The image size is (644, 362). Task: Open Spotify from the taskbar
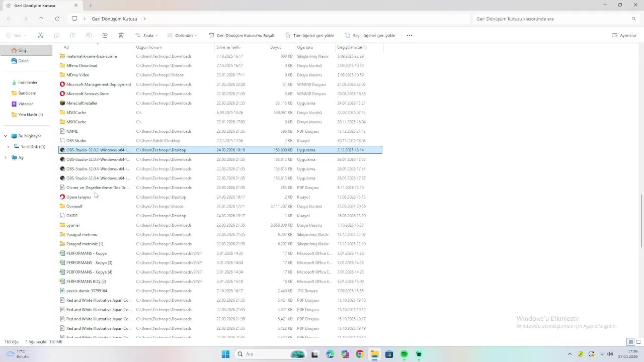(404, 354)
